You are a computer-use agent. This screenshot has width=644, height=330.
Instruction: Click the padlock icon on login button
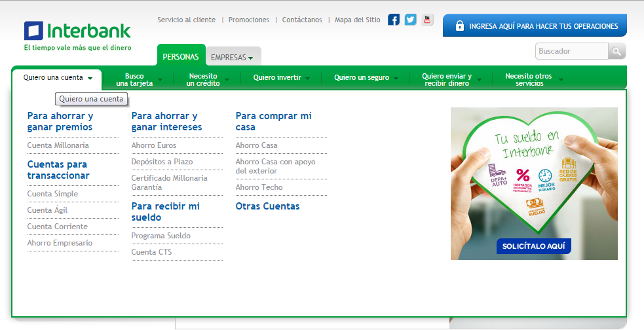tap(460, 26)
